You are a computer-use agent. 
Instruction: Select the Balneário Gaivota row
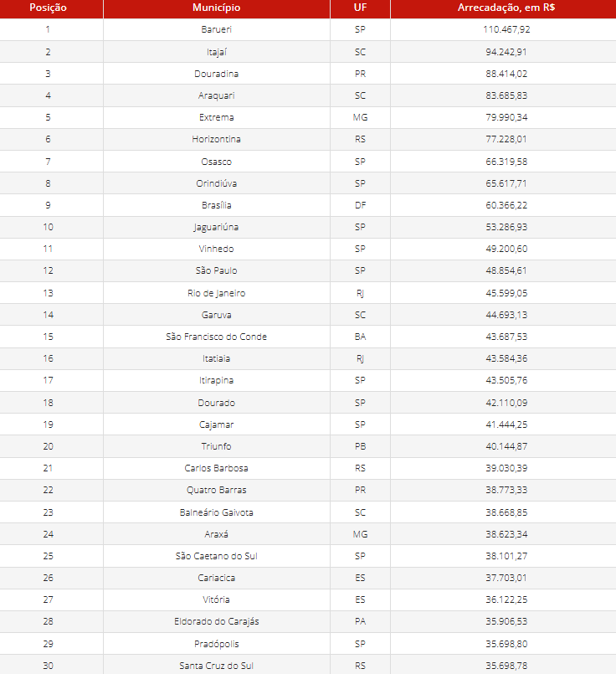pyautogui.click(x=216, y=512)
